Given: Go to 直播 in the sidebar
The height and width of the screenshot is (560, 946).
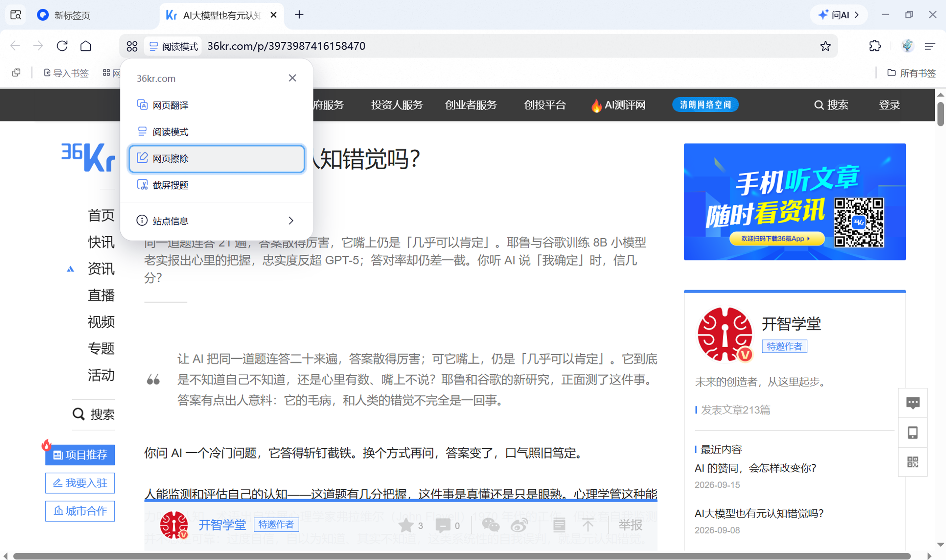Looking at the screenshot, I should click(101, 295).
